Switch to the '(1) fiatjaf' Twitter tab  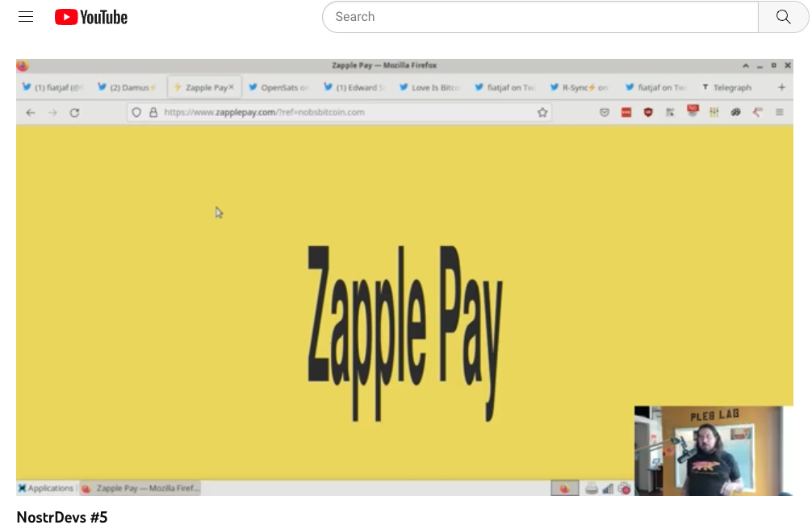tap(52, 87)
